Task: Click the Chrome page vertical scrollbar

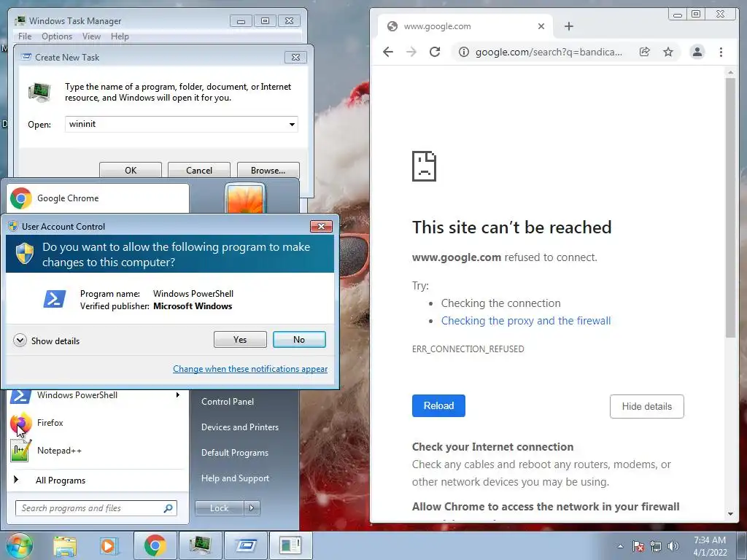Action: click(730, 208)
